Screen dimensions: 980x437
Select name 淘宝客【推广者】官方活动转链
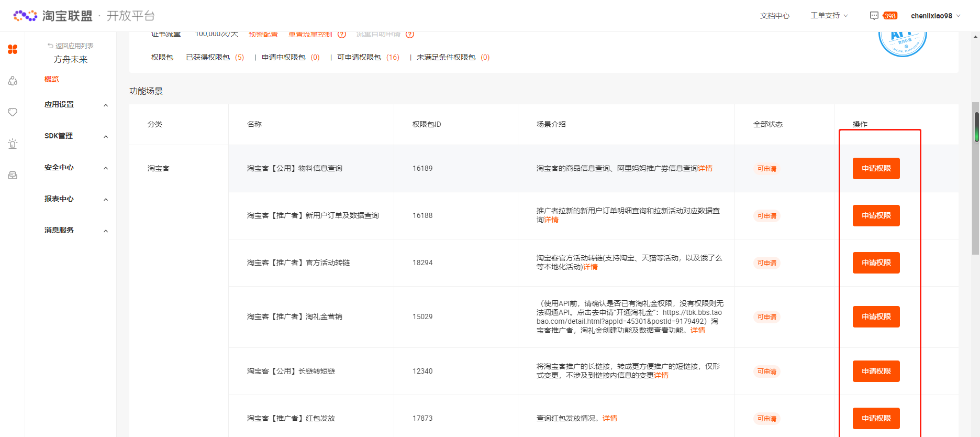tap(298, 263)
